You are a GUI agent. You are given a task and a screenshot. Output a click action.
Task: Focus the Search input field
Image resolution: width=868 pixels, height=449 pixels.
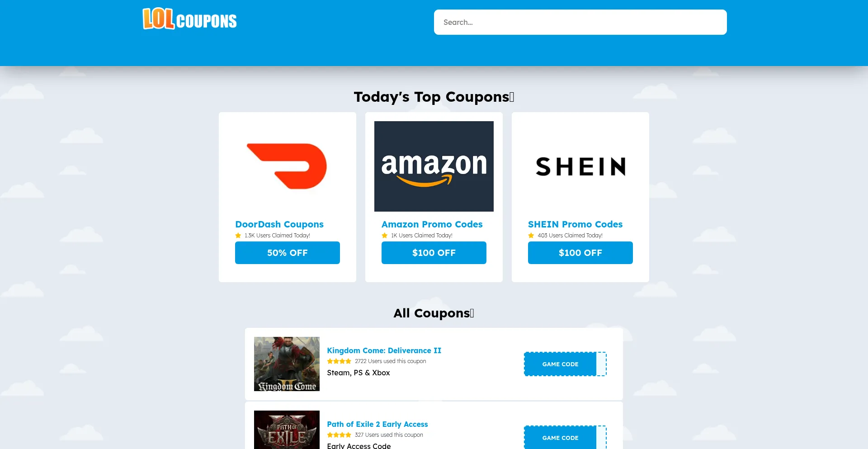click(x=580, y=22)
